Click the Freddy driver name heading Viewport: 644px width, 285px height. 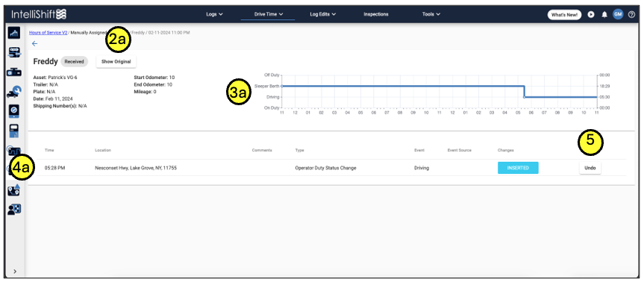point(46,62)
